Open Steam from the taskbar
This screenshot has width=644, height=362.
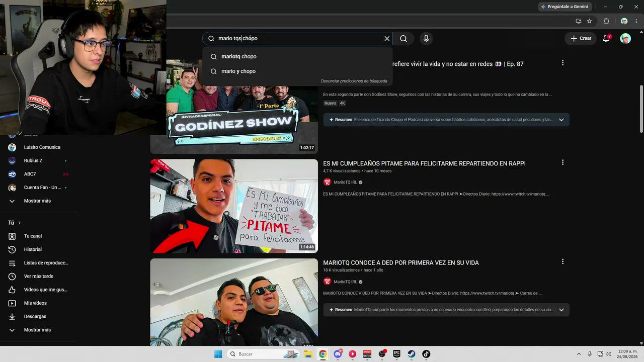411,354
